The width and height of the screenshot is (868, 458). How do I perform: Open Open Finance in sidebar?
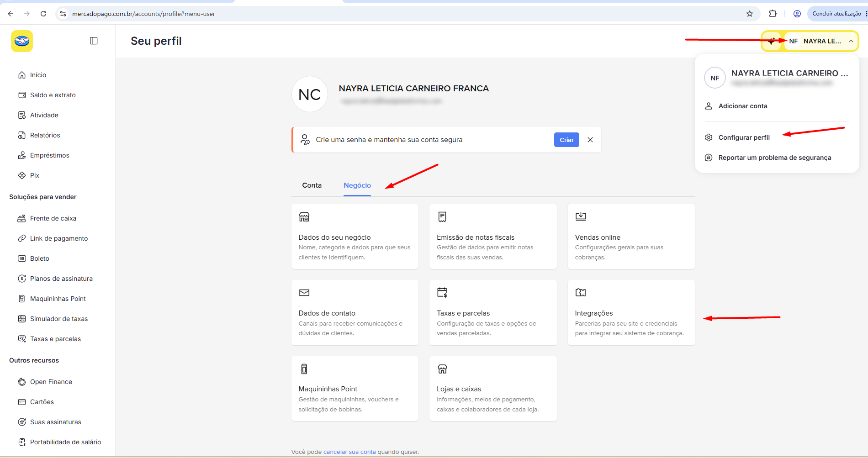point(51,382)
